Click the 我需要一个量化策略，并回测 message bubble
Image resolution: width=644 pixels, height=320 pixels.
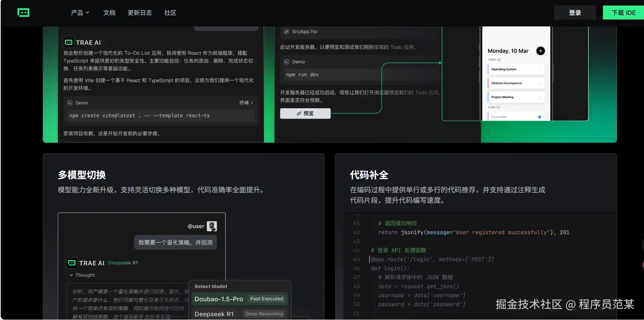tap(175, 242)
